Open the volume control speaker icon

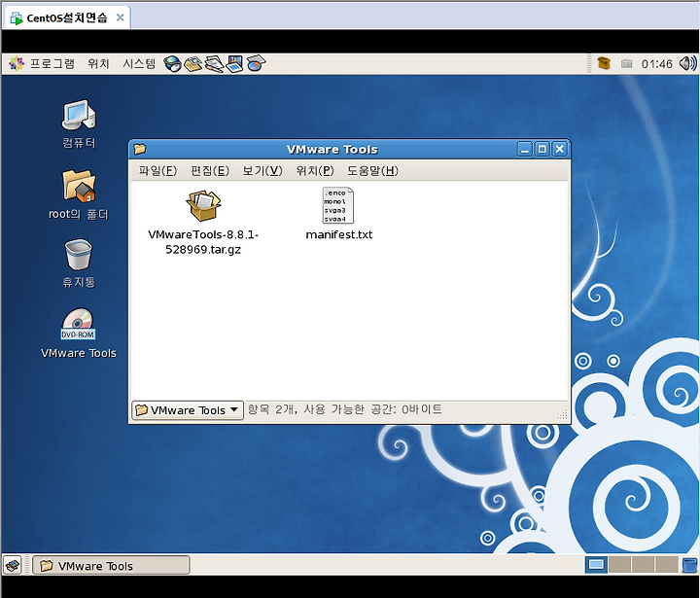tap(687, 64)
